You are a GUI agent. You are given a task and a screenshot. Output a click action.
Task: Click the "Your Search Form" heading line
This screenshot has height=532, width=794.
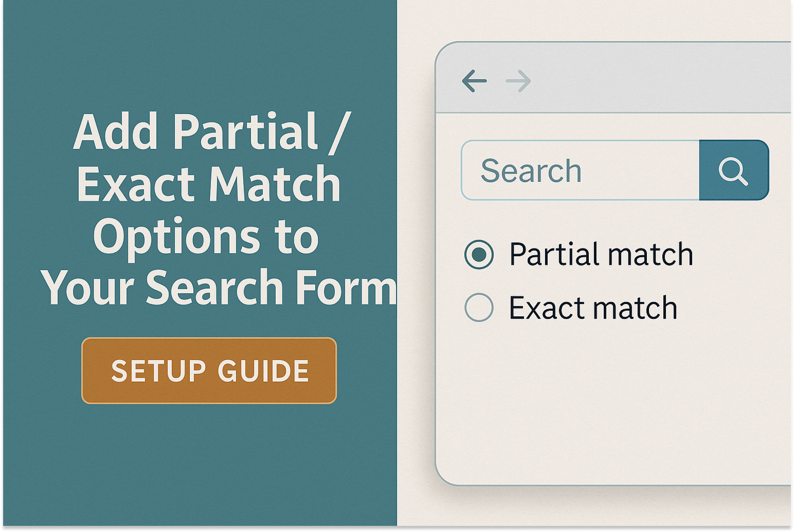[x=218, y=287]
